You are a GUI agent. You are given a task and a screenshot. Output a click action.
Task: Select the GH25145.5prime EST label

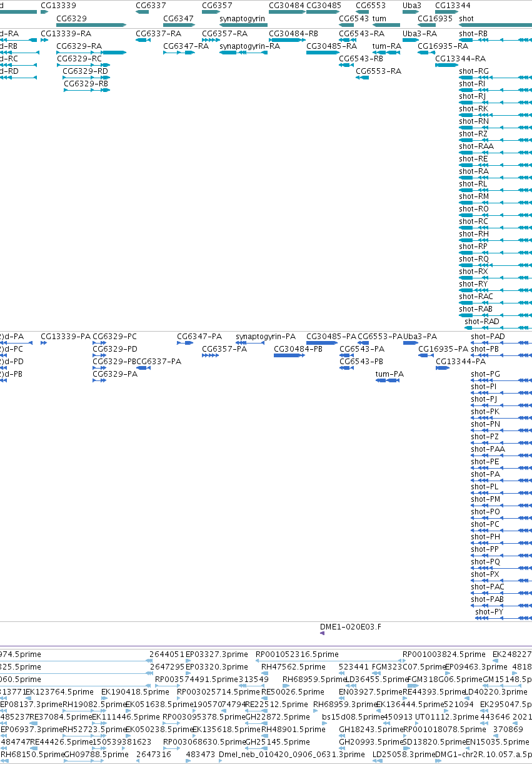click(x=277, y=741)
